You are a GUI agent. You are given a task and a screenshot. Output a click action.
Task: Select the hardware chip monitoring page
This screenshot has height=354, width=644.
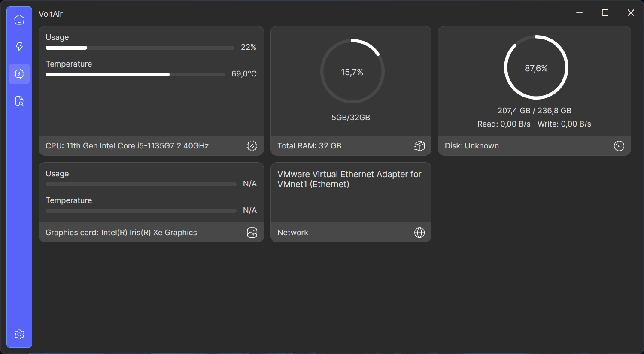(19, 74)
